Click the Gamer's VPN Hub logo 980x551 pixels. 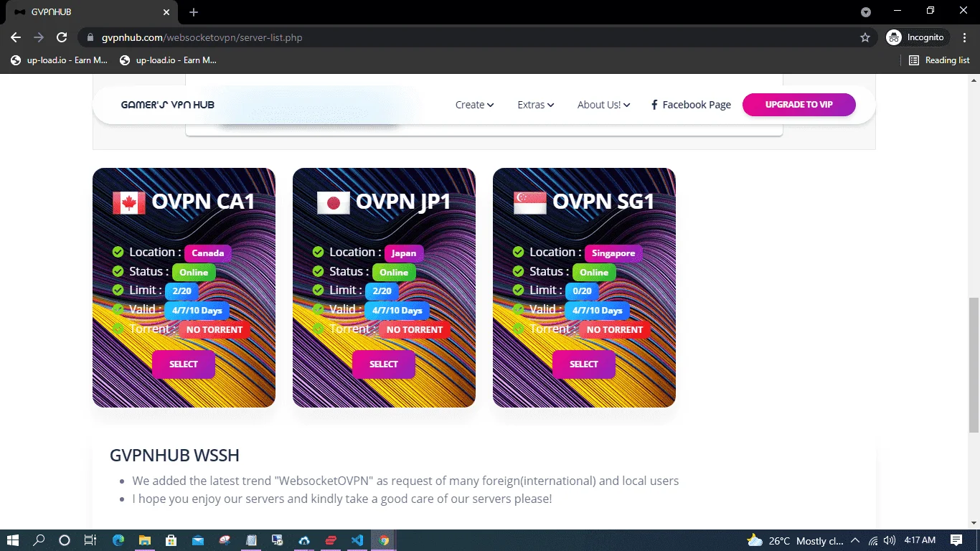[x=167, y=105]
